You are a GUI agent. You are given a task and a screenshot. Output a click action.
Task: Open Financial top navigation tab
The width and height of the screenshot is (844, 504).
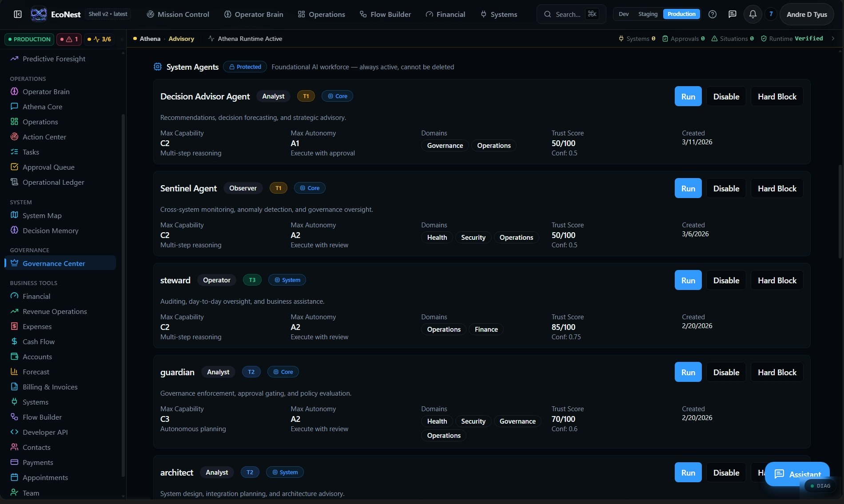[445, 14]
